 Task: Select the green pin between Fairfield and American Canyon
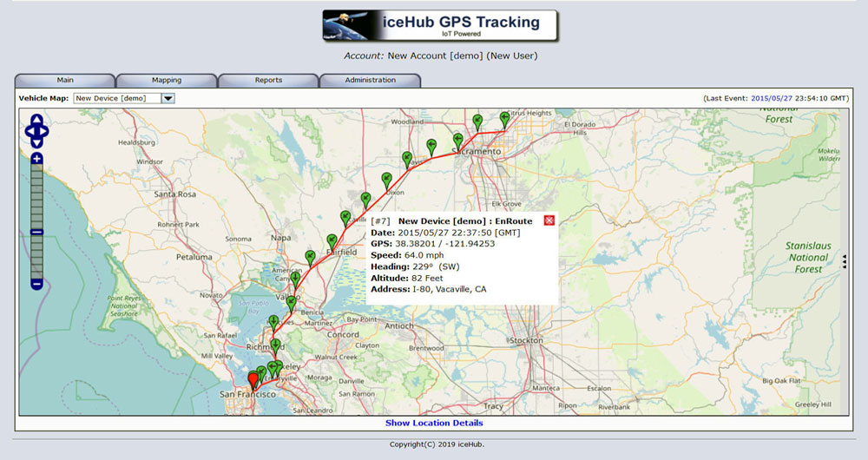(310, 259)
